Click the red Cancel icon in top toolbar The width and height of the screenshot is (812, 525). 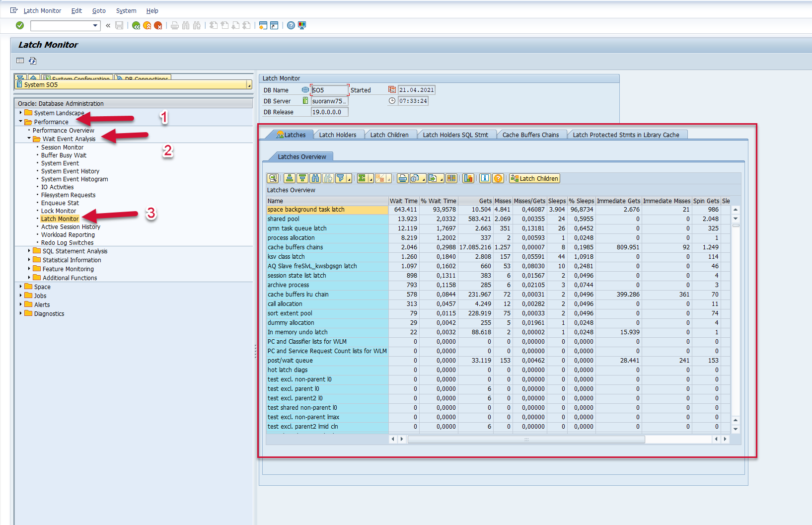(x=158, y=25)
